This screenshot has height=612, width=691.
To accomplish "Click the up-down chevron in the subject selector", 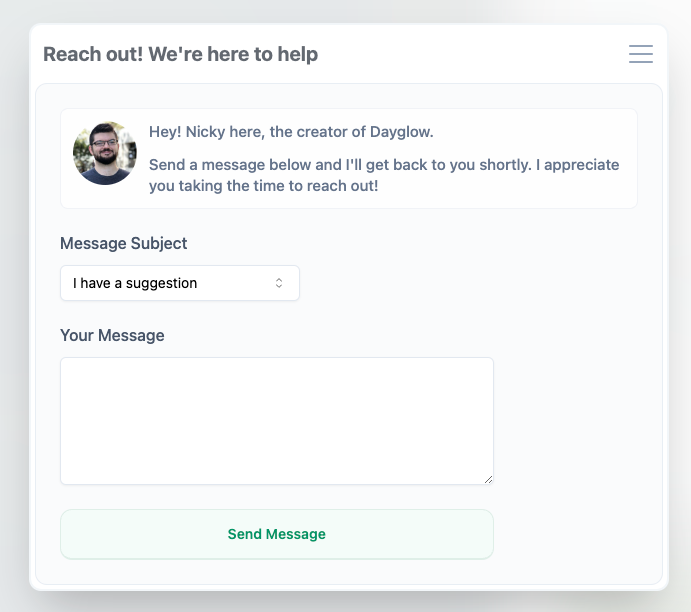I will pos(279,283).
